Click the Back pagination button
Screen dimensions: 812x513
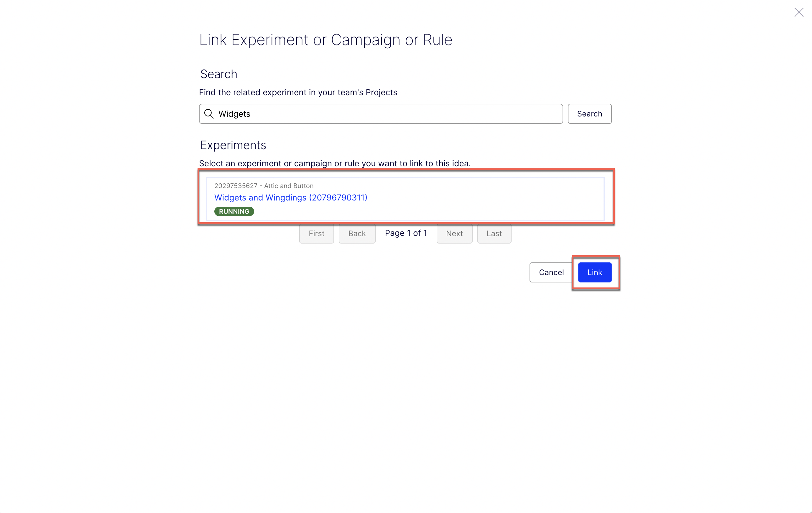click(x=357, y=234)
